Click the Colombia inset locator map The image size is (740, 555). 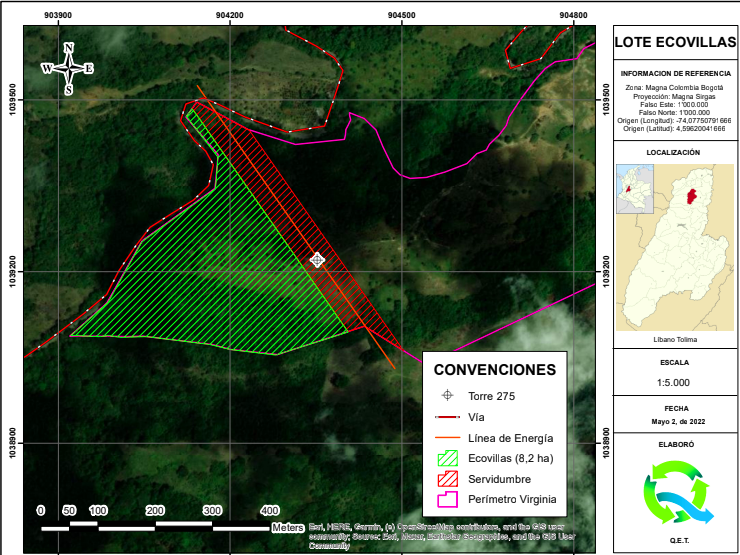point(635,188)
